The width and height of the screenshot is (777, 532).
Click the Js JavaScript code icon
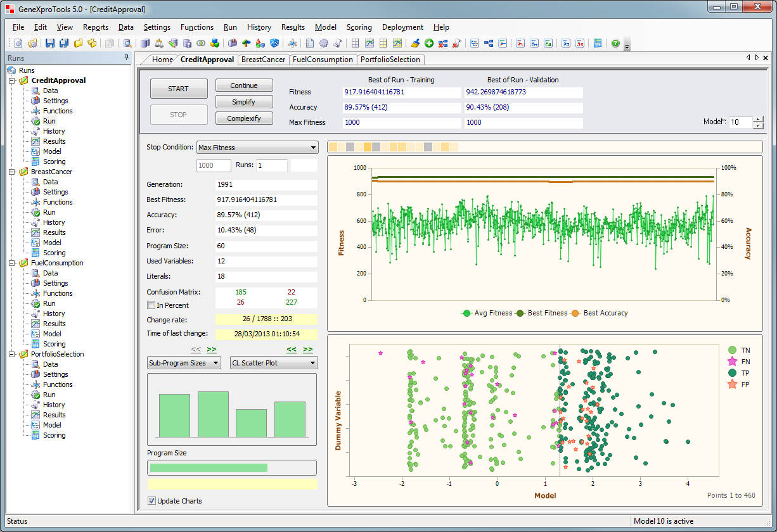click(x=580, y=43)
